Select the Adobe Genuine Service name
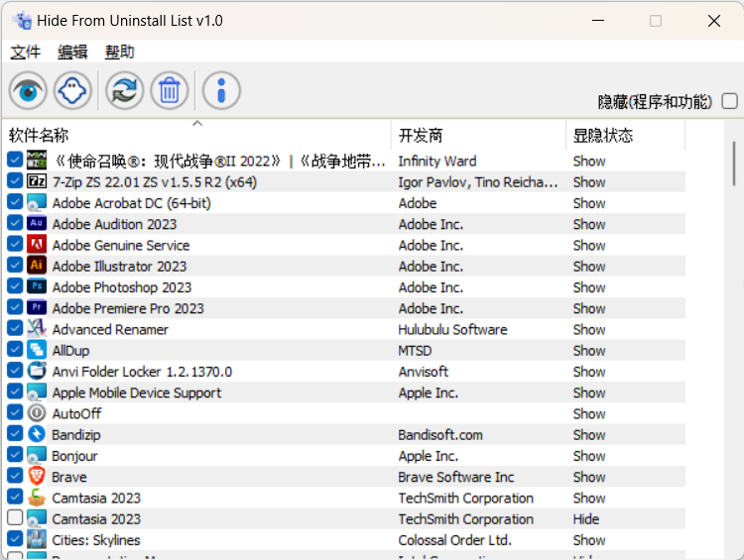 (121, 245)
